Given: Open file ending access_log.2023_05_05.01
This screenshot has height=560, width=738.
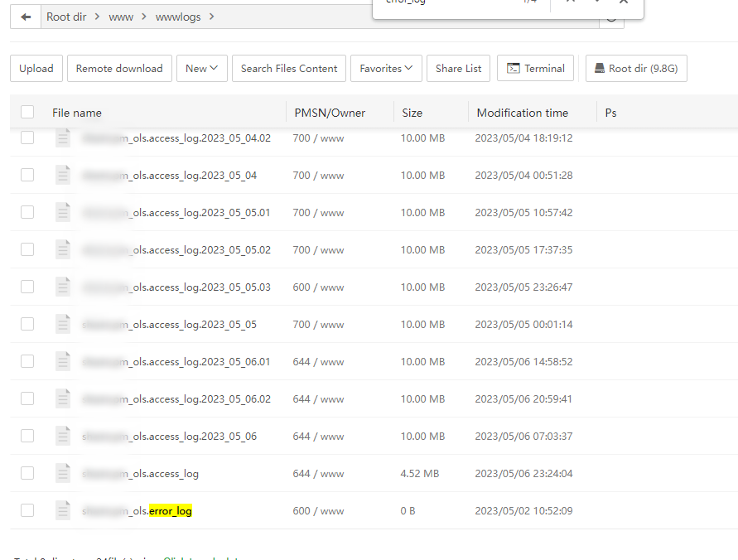Looking at the screenshot, I should [x=176, y=213].
